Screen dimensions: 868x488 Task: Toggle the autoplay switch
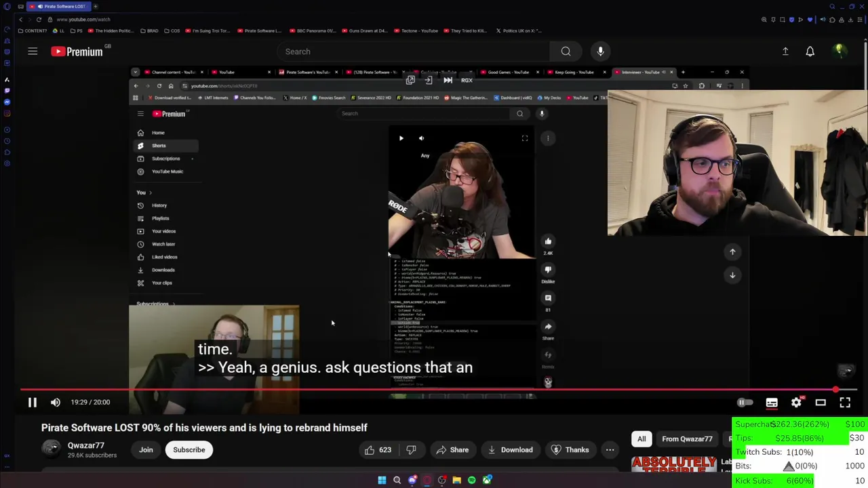[745, 403]
